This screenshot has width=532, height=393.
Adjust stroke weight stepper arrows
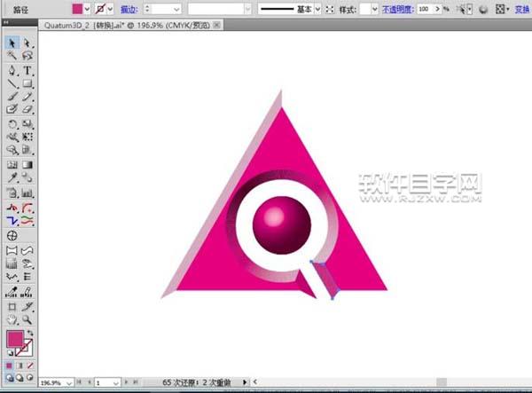click(x=147, y=9)
